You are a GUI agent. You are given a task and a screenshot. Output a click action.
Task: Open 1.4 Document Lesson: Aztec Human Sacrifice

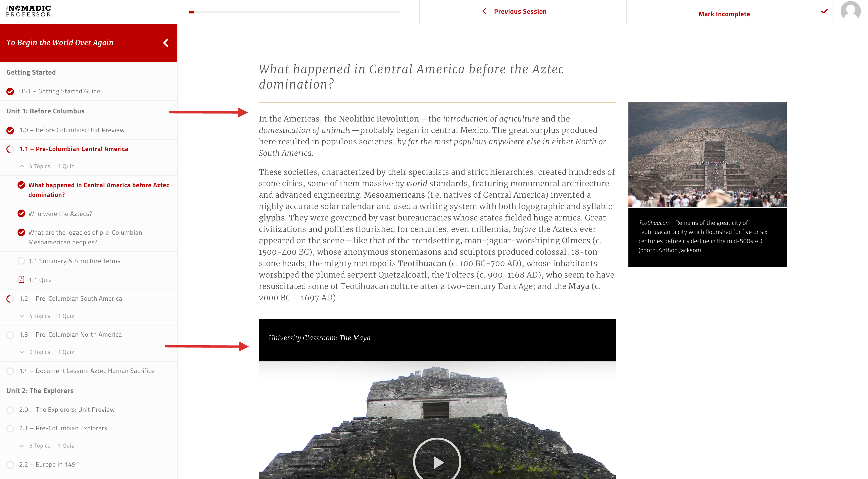coord(87,370)
